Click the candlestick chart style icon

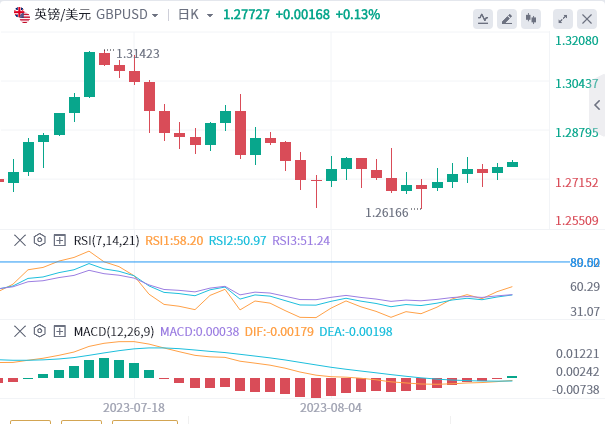531,18
